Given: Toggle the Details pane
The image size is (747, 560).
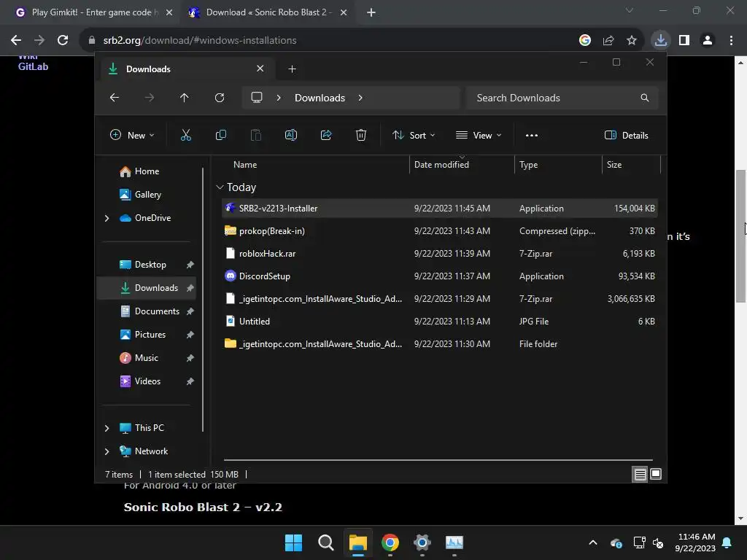Looking at the screenshot, I should (626, 135).
